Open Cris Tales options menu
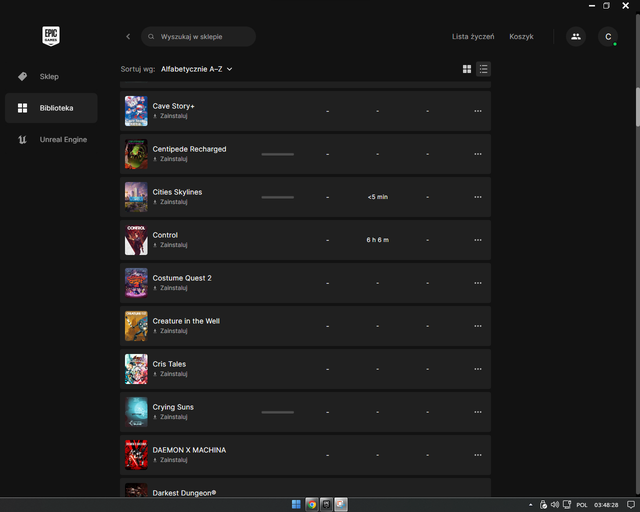The image size is (640, 512). (x=478, y=369)
